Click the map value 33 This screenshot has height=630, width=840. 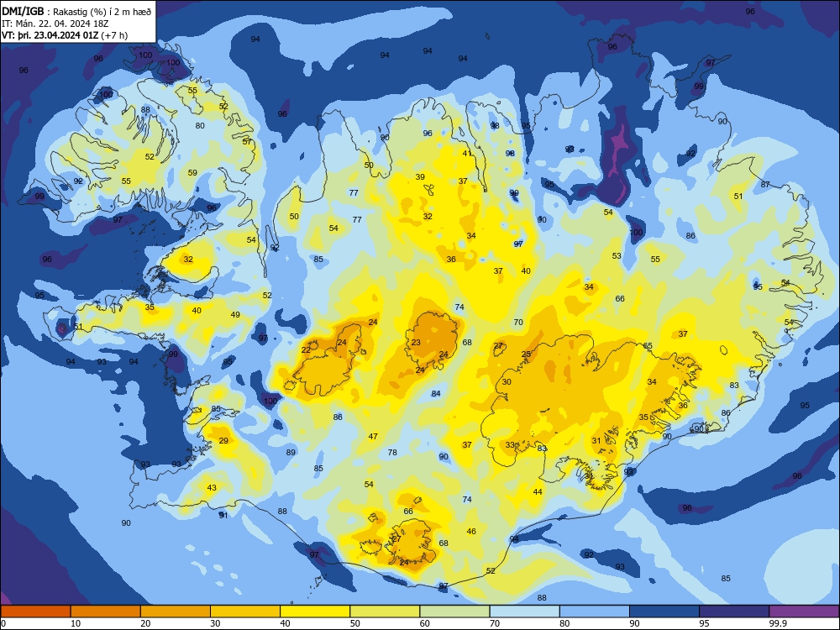pos(510,445)
